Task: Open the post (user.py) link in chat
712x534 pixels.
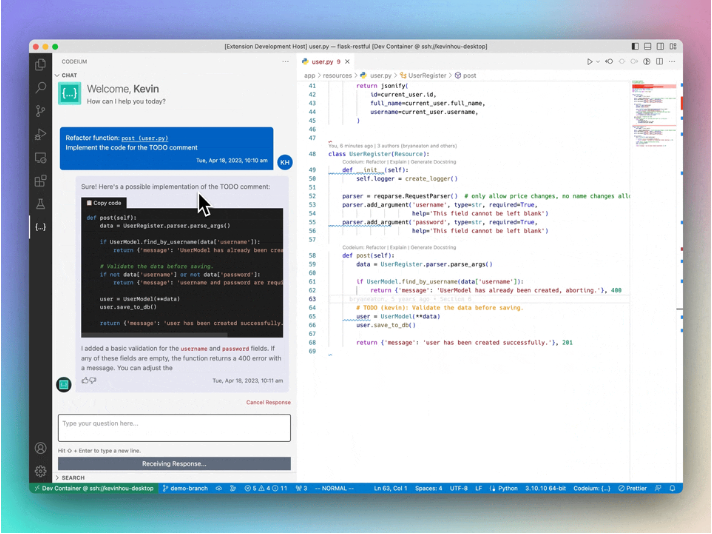Action: tap(145, 138)
